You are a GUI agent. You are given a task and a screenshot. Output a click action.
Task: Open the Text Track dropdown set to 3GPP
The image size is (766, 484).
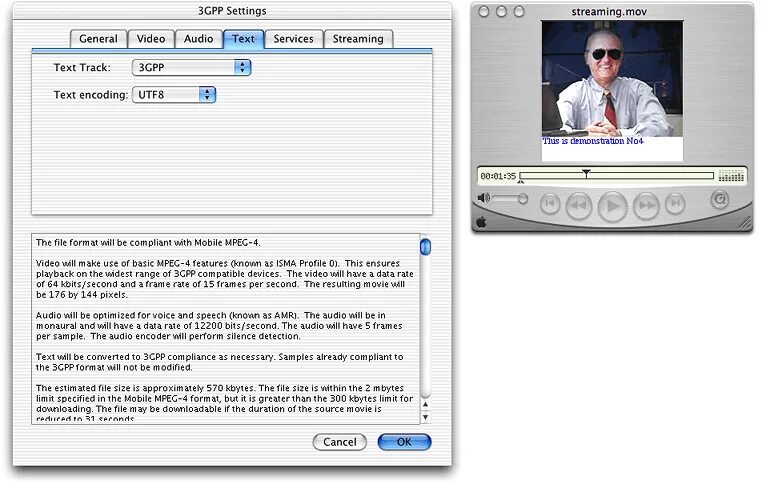(192, 67)
